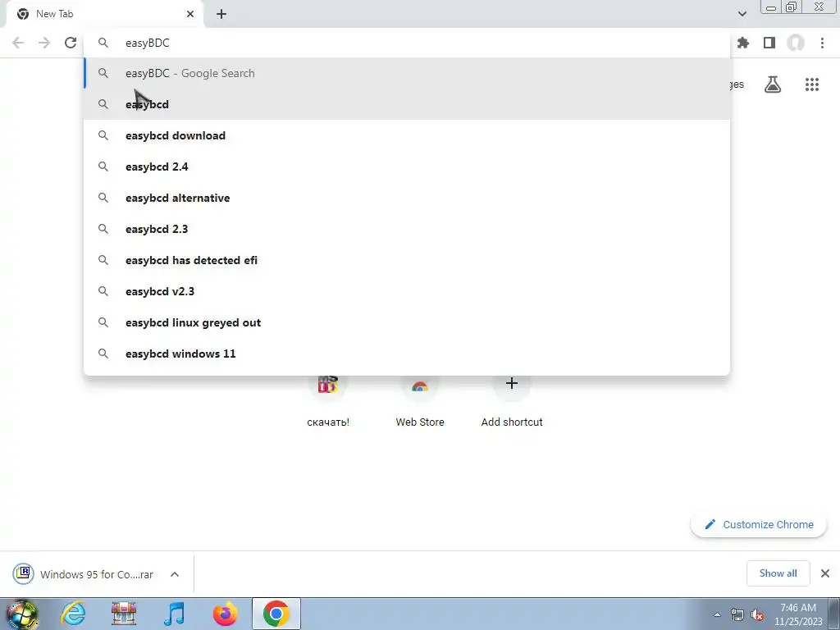Image resolution: width=840 pixels, height=630 pixels.
Task: Pick the 'easybcd 2.4' suggestion
Action: pyautogui.click(x=407, y=167)
